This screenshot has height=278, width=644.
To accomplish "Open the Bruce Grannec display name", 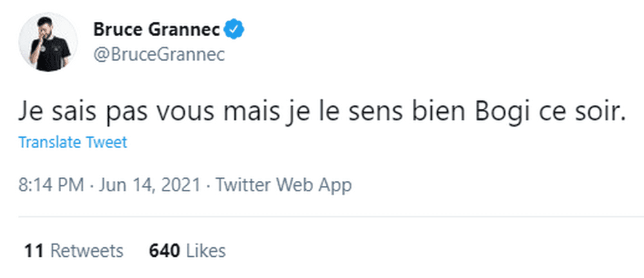I will pyautogui.click(x=156, y=30).
